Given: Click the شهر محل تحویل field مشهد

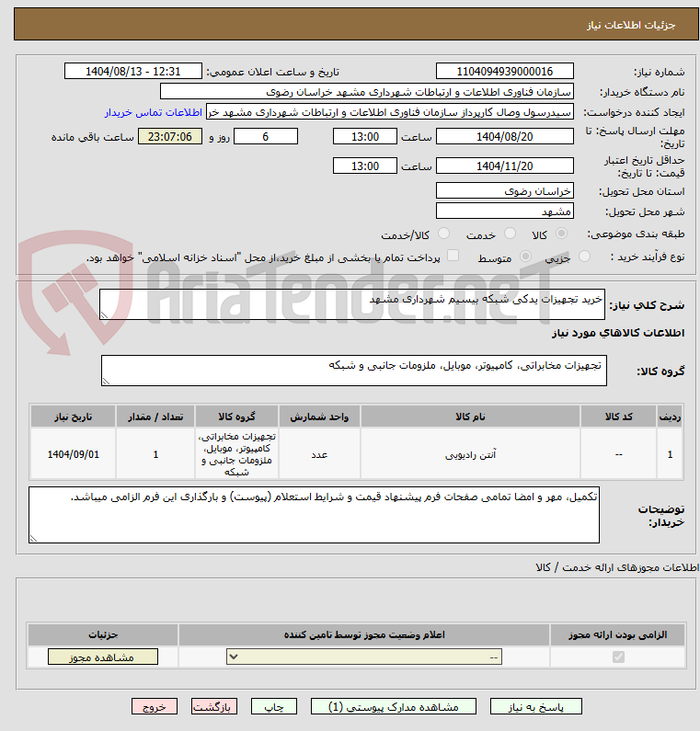Looking at the screenshot, I should click(505, 211).
